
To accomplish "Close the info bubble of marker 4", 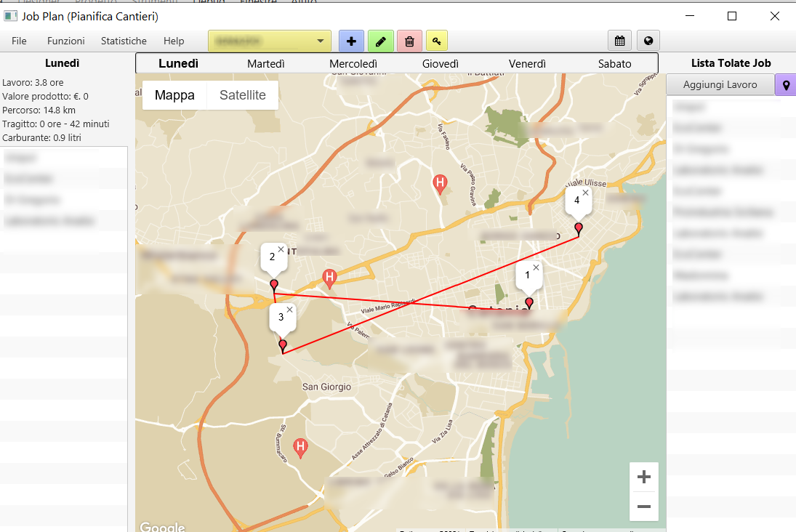I will click(585, 193).
